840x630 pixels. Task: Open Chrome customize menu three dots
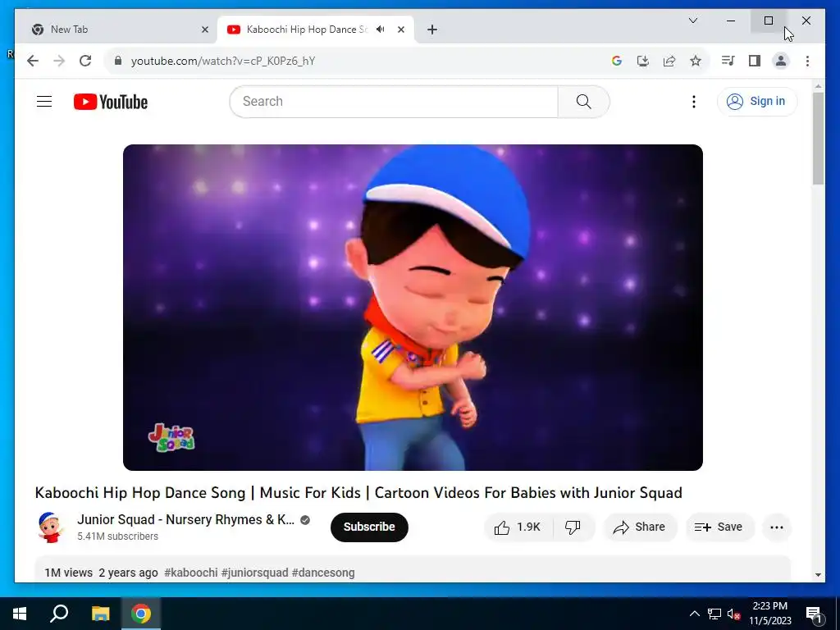[807, 61]
